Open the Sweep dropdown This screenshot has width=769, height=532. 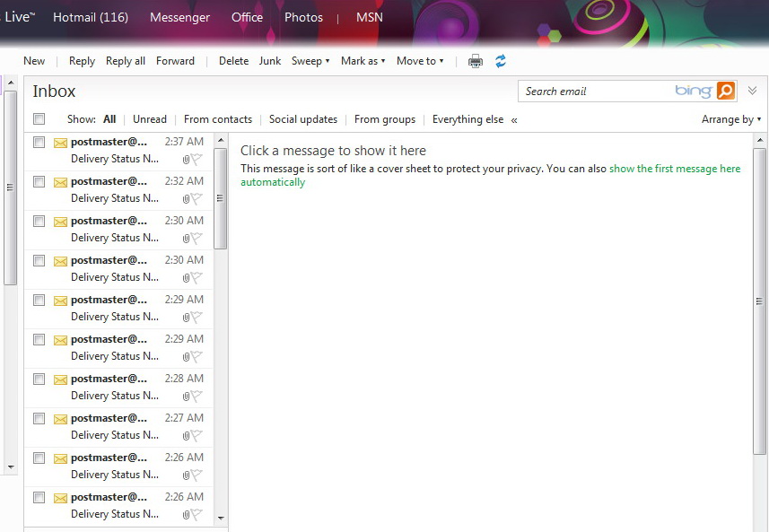point(309,61)
